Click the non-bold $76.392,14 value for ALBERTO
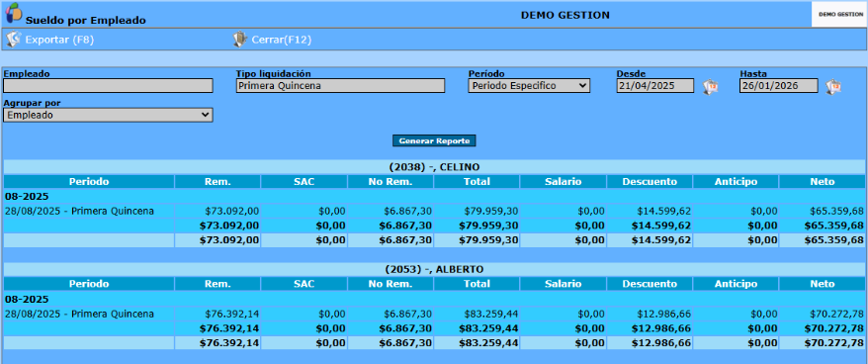Image resolution: width=868 pixels, height=364 pixels. click(x=232, y=314)
